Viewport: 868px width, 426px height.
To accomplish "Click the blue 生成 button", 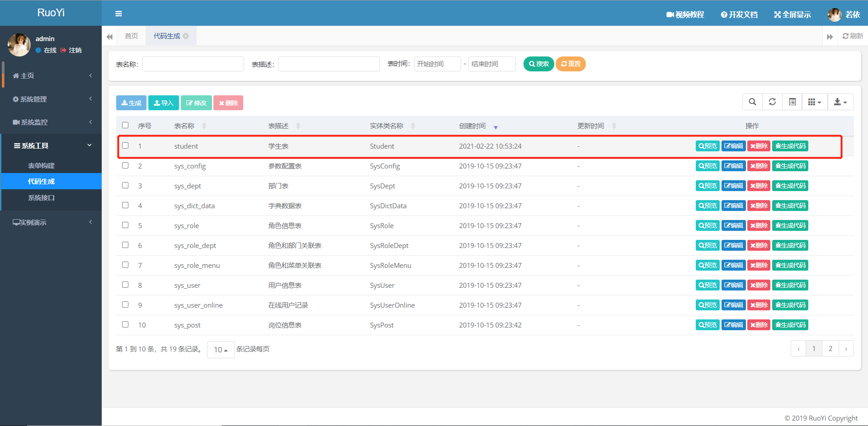I will [x=131, y=103].
